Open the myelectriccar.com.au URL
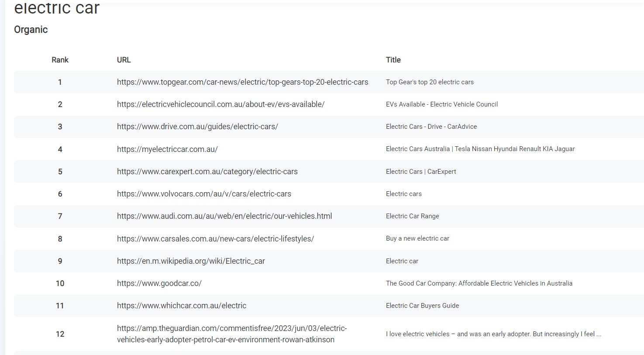The height and width of the screenshot is (355, 644). (x=167, y=149)
